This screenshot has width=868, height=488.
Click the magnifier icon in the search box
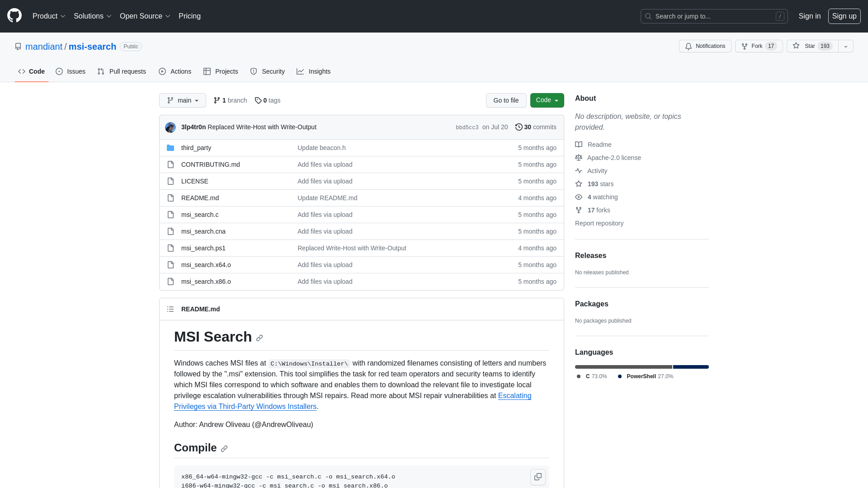648,16
